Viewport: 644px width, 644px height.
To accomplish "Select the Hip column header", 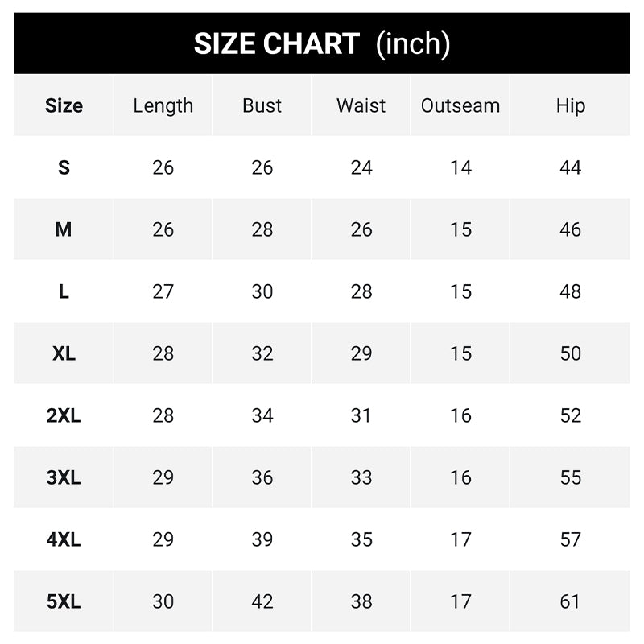I will [x=570, y=105].
